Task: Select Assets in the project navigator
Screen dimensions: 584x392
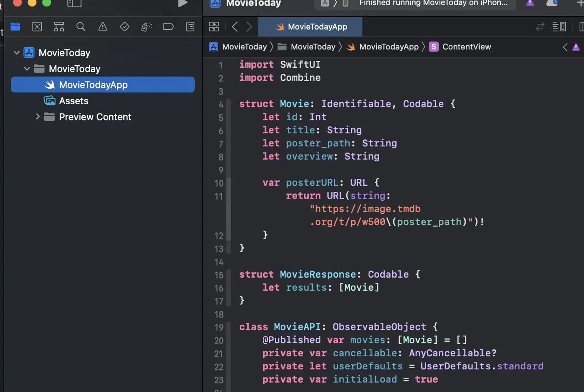Action: (x=73, y=101)
